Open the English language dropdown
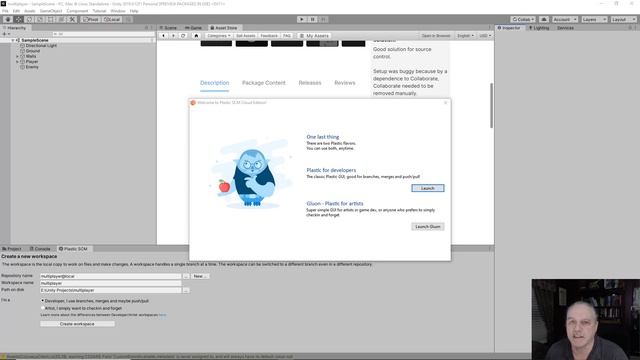This screenshot has width=640, height=360. (465, 36)
